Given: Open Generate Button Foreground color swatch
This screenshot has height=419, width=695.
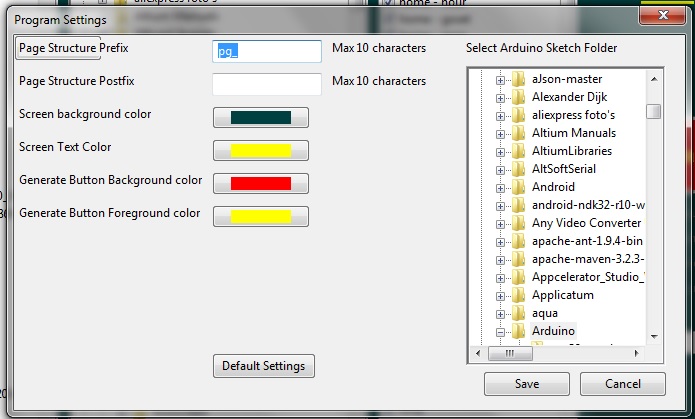Looking at the screenshot, I should (x=261, y=216).
